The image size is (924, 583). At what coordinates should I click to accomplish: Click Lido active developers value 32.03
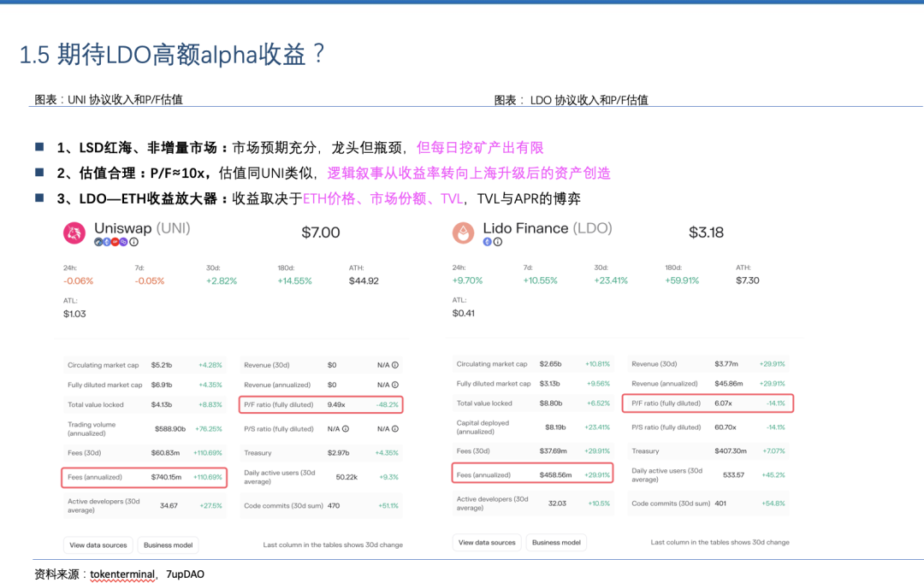pos(557,503)
